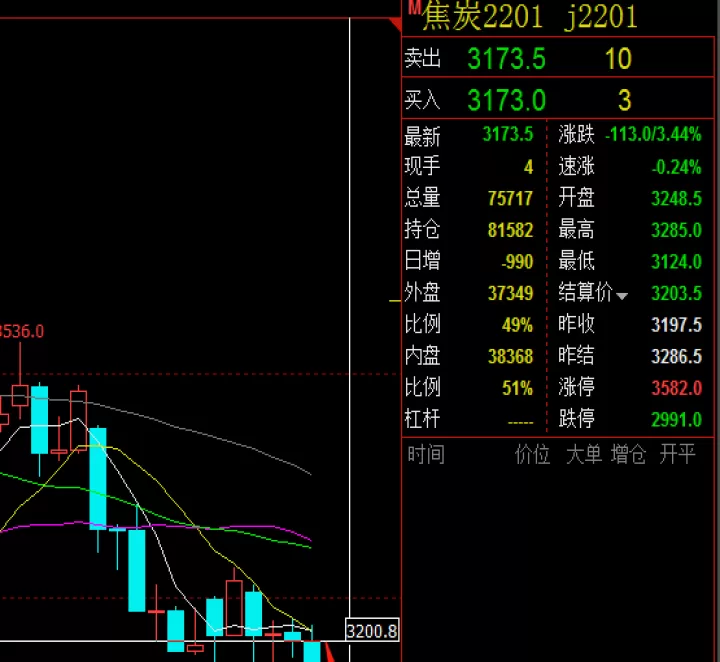This screenshot has width=720, height=662.
Task: Click the 昨结 label
Action: [x=576, y=356]
